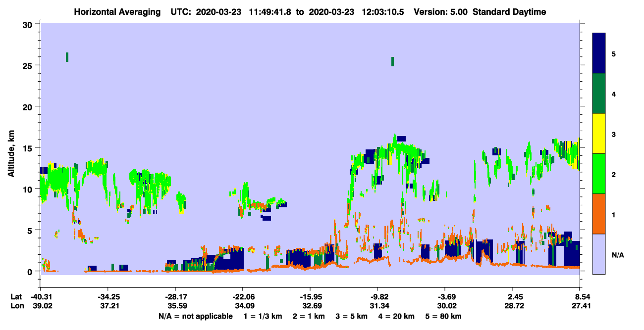The width and height of the screenshot is (644, 330).
Task: Click legend text '4 = 20 km'
Action: (397, 316)
